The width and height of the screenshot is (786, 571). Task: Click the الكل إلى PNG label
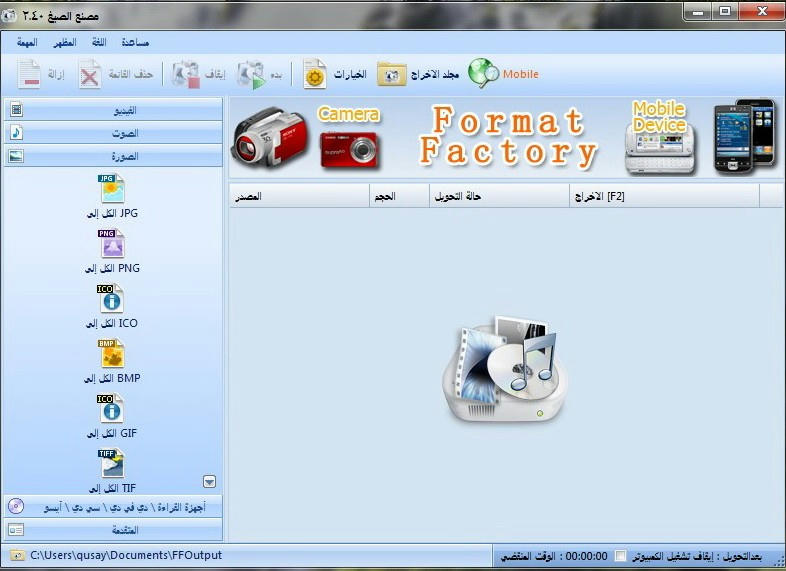point(112,268)
